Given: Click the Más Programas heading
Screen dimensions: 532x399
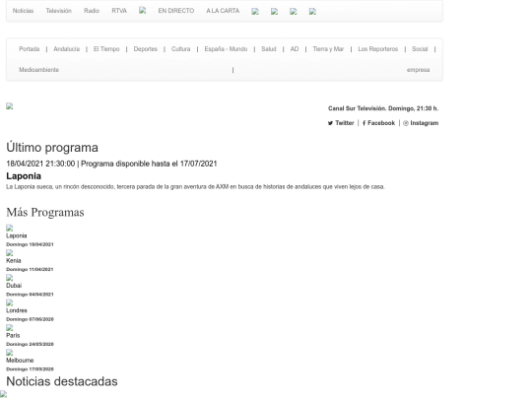Looking at the screenshot, I should (x=45, y=213).
